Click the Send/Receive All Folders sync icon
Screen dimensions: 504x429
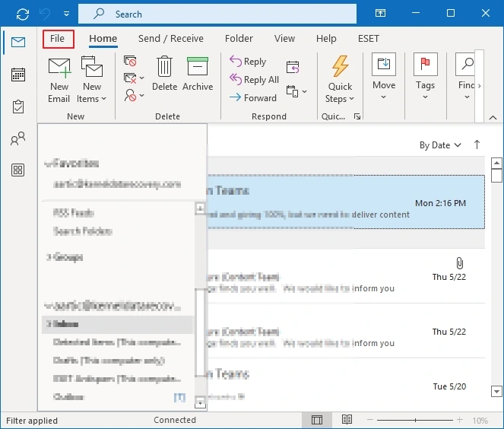tap(23, 14)
